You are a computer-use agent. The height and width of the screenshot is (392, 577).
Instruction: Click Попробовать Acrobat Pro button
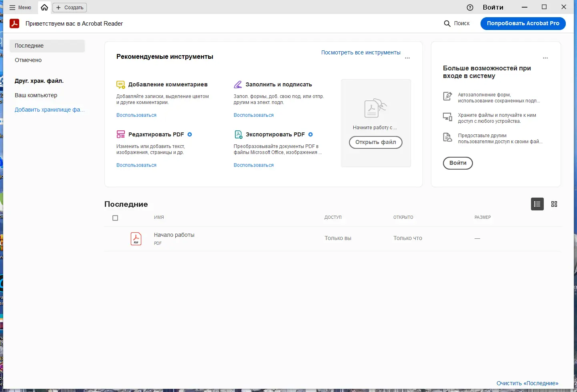523,24
